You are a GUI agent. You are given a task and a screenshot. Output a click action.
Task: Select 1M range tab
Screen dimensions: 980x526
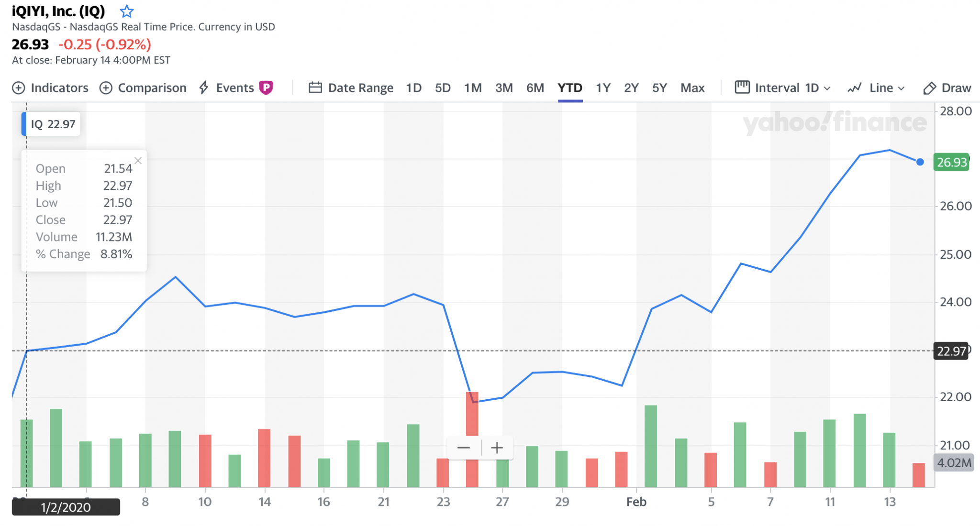[473, 88]
